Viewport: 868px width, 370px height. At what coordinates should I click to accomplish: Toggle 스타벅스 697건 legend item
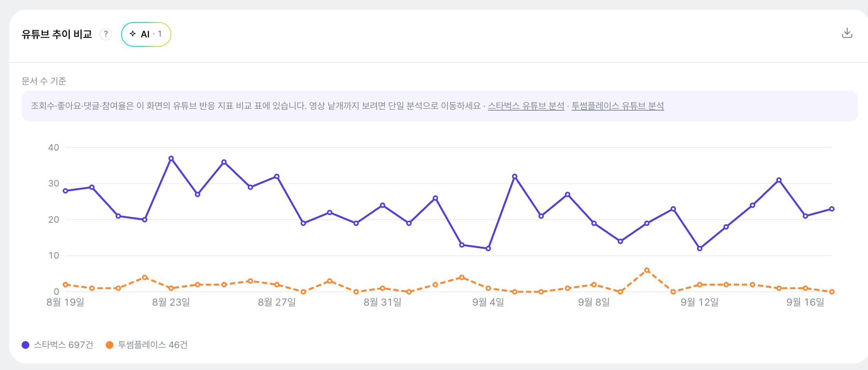58,345
